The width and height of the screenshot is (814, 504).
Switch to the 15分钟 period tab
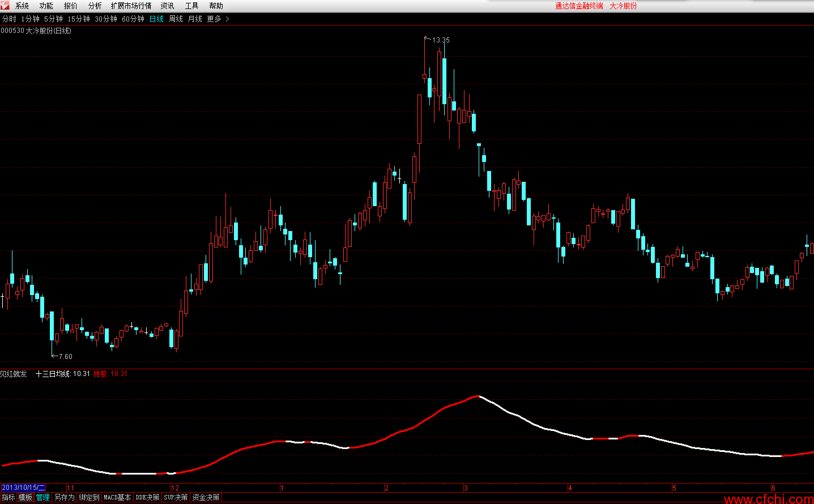point(79,19)
